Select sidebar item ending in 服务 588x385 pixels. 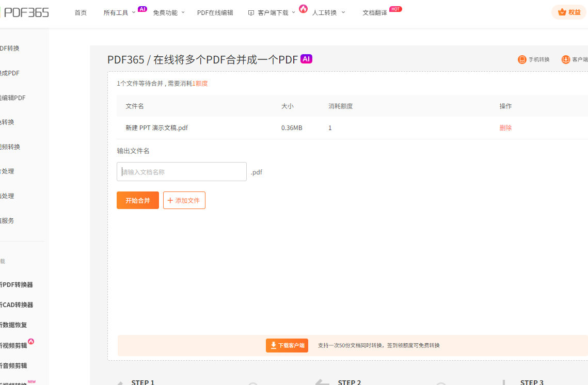click(7, 221)
